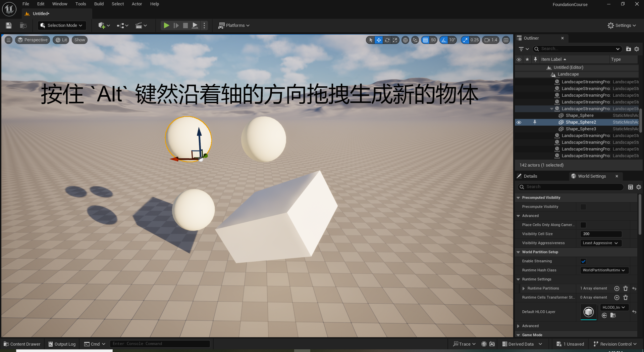Click the Eject play button
The height and width of the screenshot is (352, 644).
click(x=195, y=26)
